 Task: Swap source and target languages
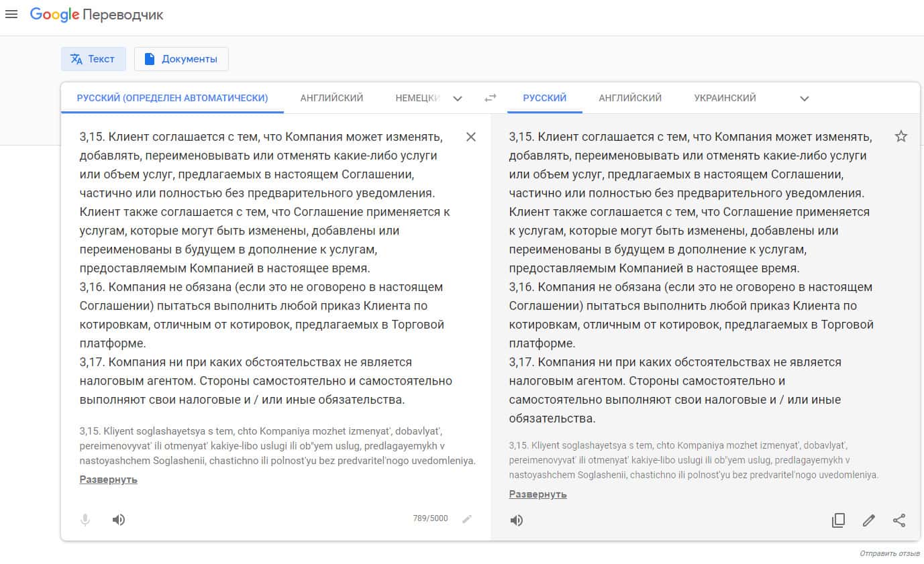click(491, 98)
